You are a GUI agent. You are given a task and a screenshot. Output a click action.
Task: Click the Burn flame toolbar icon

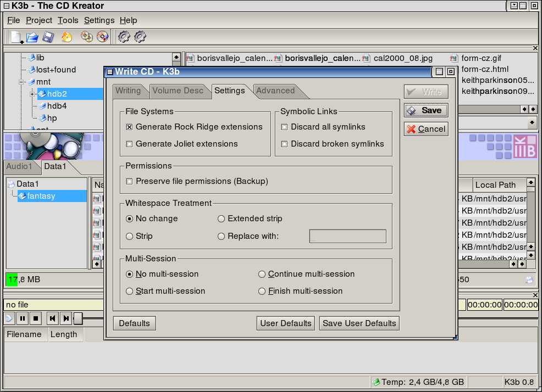pos(67,37)
